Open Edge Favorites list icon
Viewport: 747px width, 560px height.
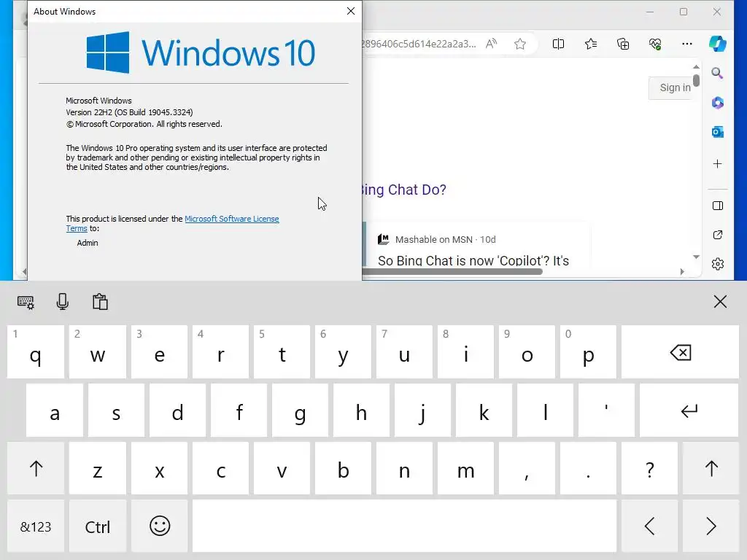(x=591, y=44)
